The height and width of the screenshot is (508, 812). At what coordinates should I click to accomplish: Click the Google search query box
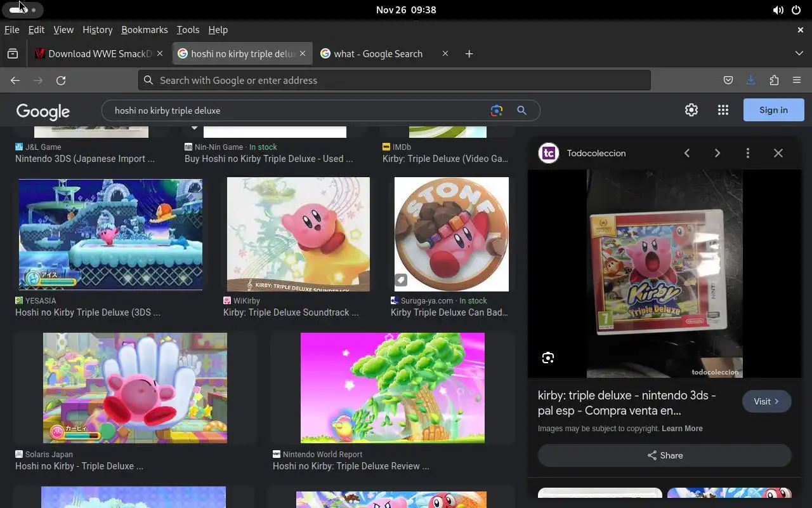pyautogui.click(x=298, y=110)
